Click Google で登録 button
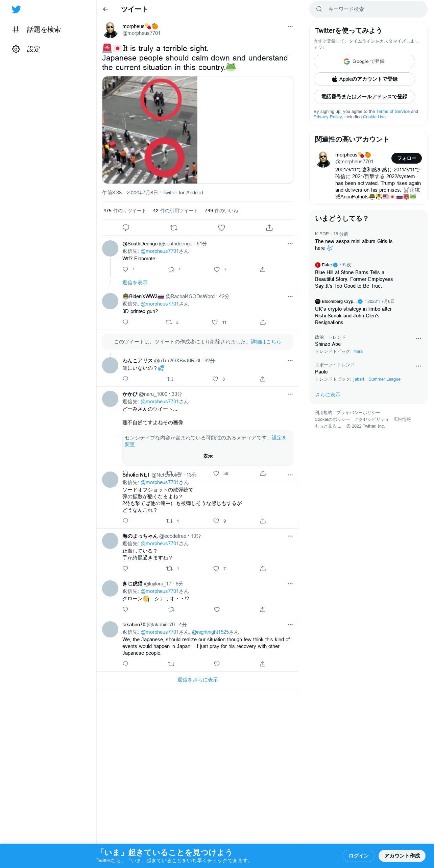This screenshot has height=868, width=434. pos(364,62)
